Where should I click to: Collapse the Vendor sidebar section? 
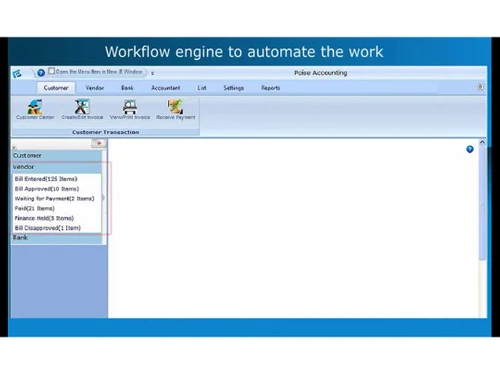pos(57,167)
